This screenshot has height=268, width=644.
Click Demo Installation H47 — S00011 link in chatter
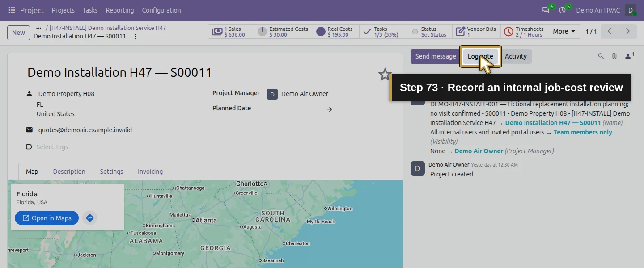click(x=553, y=123)
